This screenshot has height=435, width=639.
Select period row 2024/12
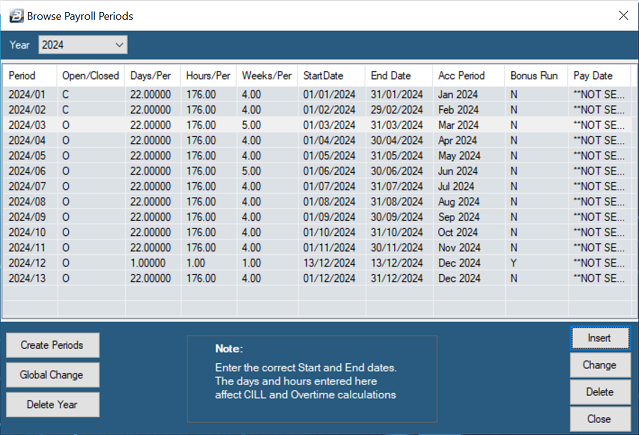click(317, 263)
